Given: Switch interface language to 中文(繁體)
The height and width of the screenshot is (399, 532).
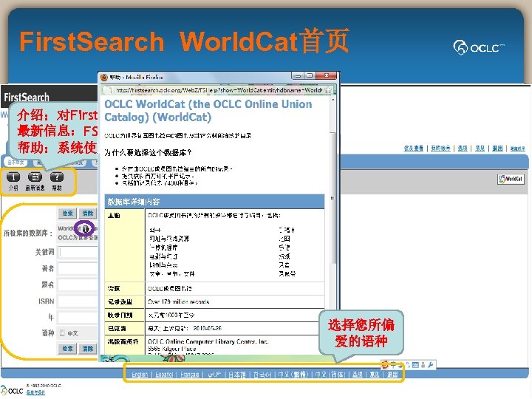Looking at the screenshot, I should click(293, 375).
